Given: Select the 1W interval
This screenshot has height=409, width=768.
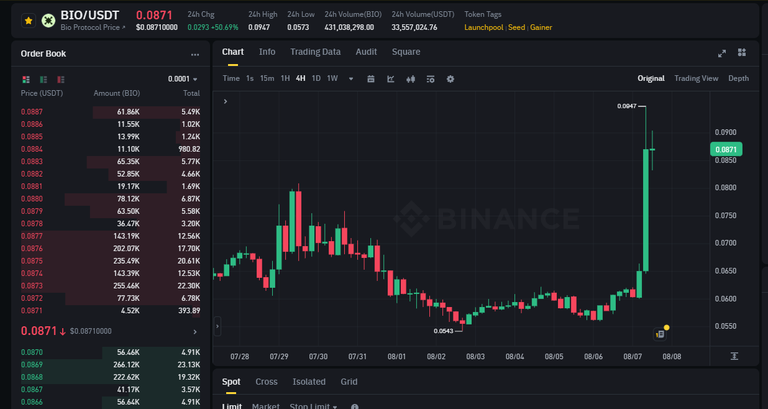Looking at the screenshot, I should coord(333,78).
